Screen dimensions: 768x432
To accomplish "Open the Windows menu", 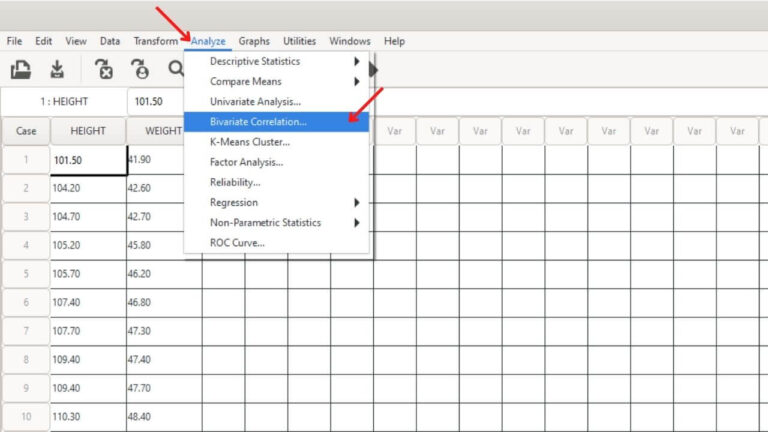I will [350, 41].
